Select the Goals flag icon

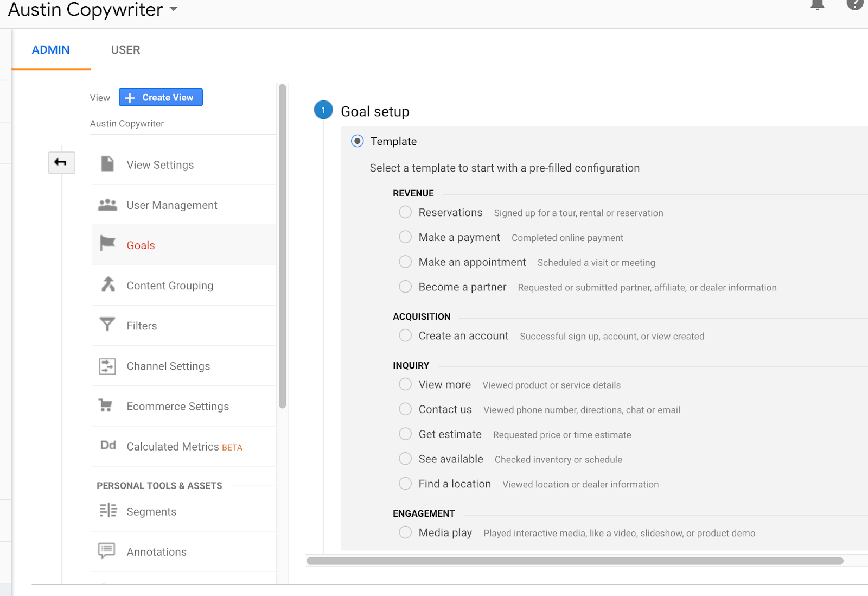pos(107,243)
